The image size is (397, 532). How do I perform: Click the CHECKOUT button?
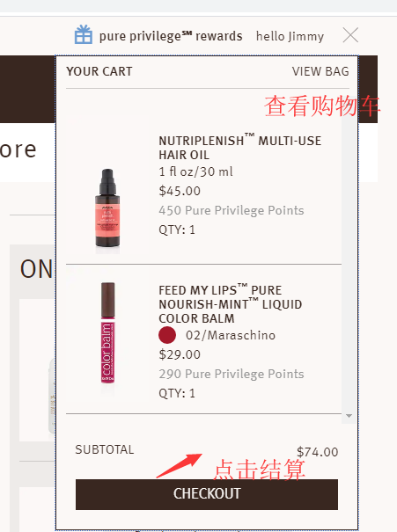tap(207, 494)
